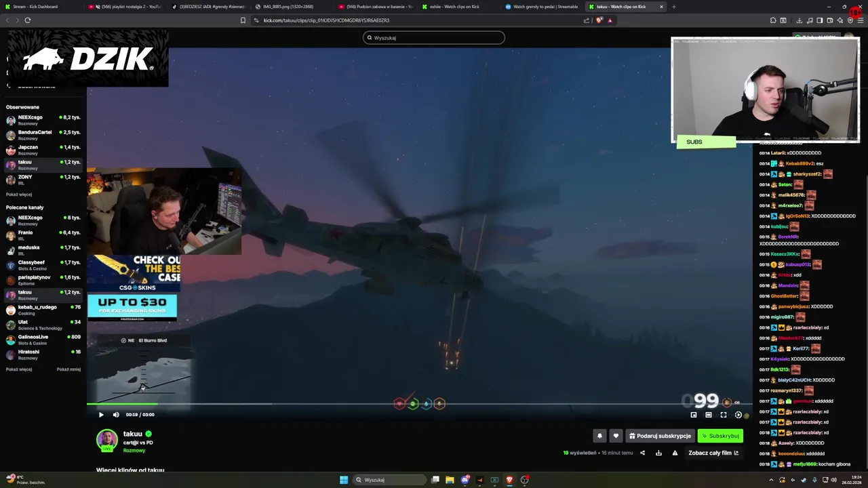Open the browser extensions puzzle icon
This screenshot has height=488, width=868.
pyautogui.click(x=773, y=20)
